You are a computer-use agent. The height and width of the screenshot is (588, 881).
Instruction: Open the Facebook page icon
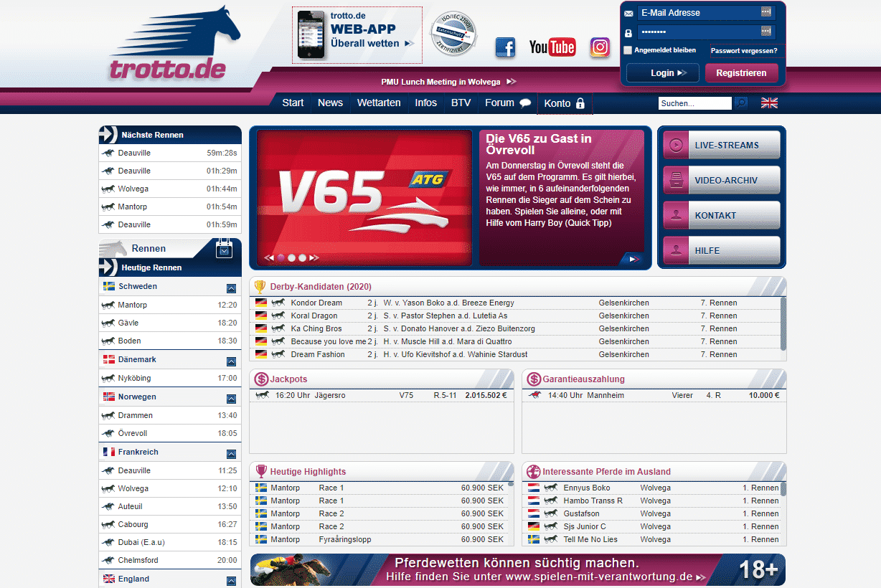pos(505,48)
